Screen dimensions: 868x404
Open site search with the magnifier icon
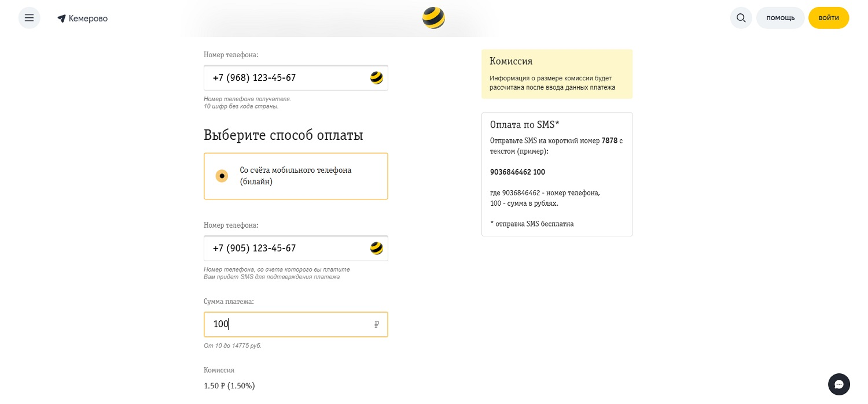pyautogui.click(x=741, y=18)
